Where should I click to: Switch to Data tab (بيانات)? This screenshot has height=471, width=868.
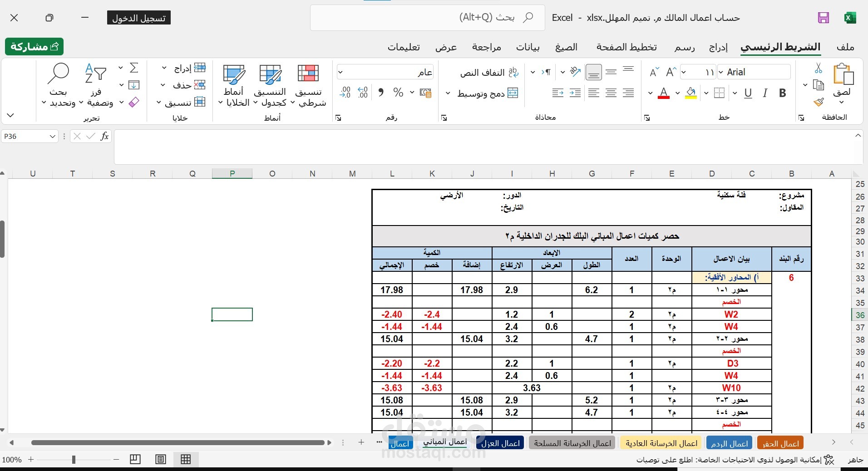click(528, 47)
